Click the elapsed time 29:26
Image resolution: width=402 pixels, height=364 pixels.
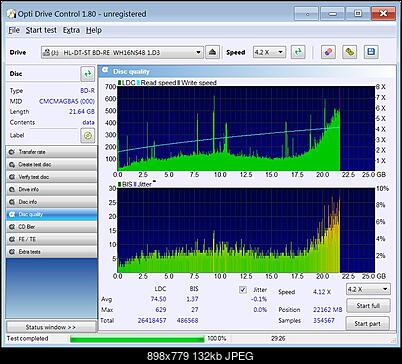(278, 338)
